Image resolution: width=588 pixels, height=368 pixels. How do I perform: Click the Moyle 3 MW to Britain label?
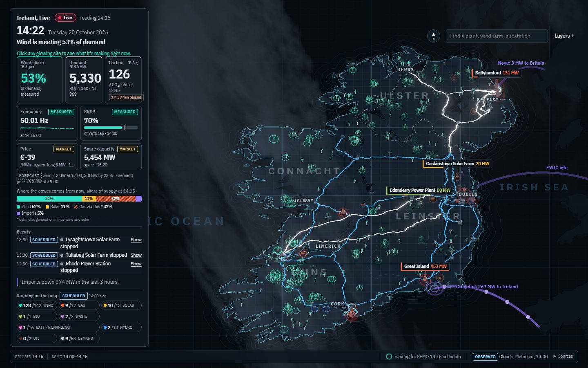(x=521, y=63)
